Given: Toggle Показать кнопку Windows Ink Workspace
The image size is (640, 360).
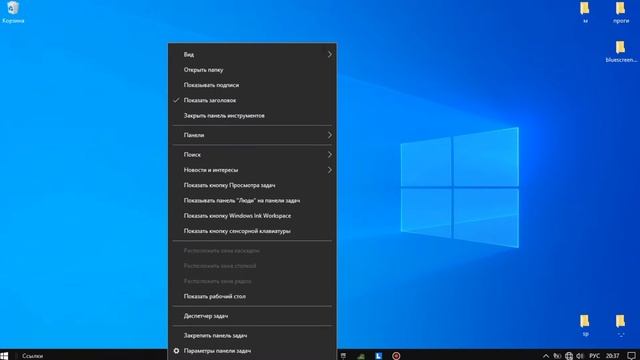Looking at the screenshot, I should [252, 216].
